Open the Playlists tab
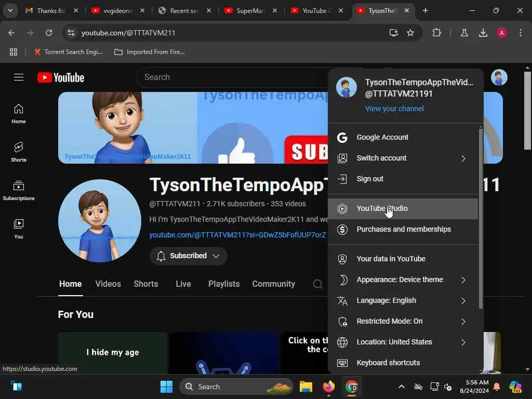This screenshot has height=399, width=532. tap(224, 284)
